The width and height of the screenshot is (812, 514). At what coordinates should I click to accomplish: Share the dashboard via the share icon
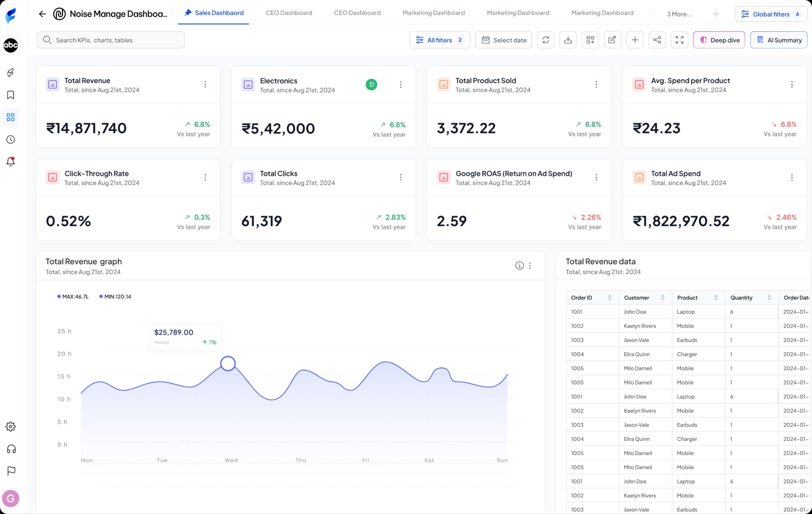pyautogui.click(x=657, y=40)
